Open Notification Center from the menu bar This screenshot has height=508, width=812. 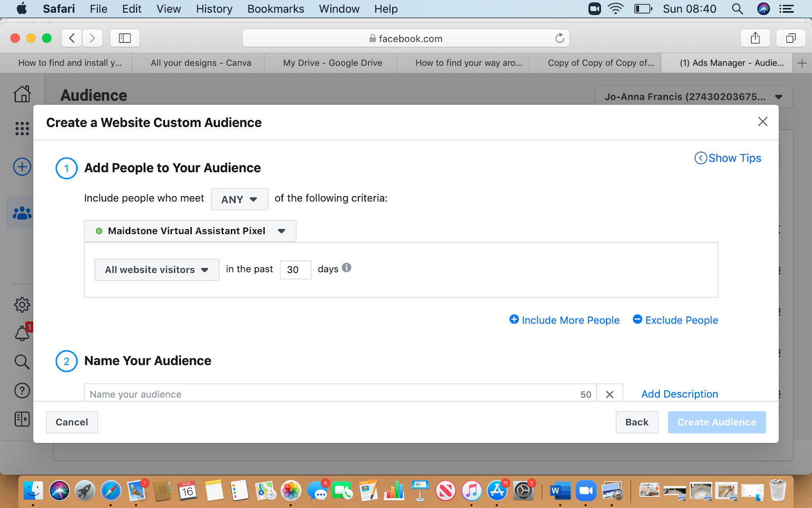(787, 9)
